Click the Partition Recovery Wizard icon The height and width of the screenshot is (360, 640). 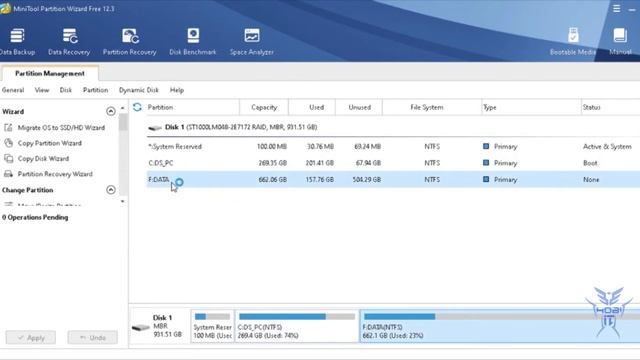(x=8, y=174)
